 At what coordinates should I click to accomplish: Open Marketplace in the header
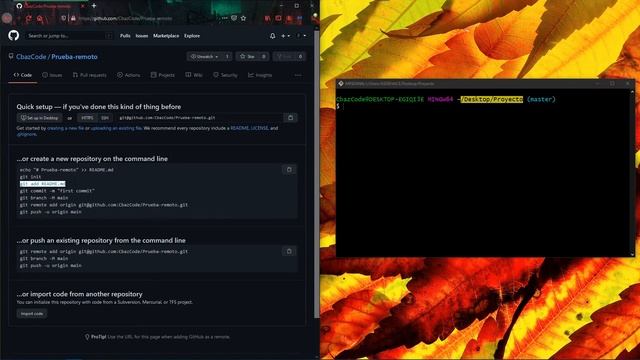coord(166,36)
